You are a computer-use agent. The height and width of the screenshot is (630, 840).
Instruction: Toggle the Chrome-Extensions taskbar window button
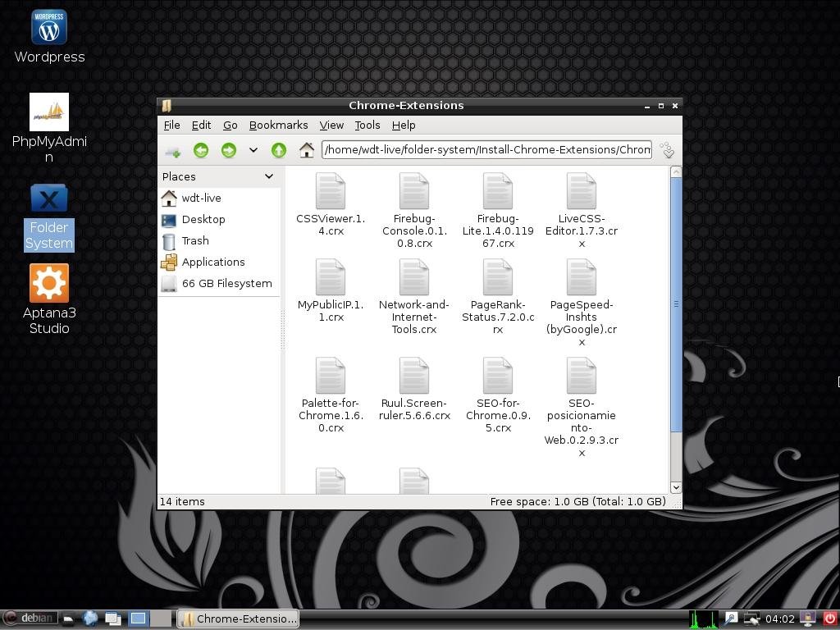coord(238,619)
